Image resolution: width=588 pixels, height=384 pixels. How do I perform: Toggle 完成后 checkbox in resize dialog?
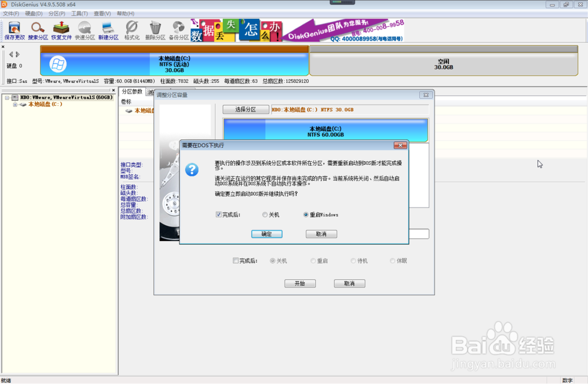(236, 261)
